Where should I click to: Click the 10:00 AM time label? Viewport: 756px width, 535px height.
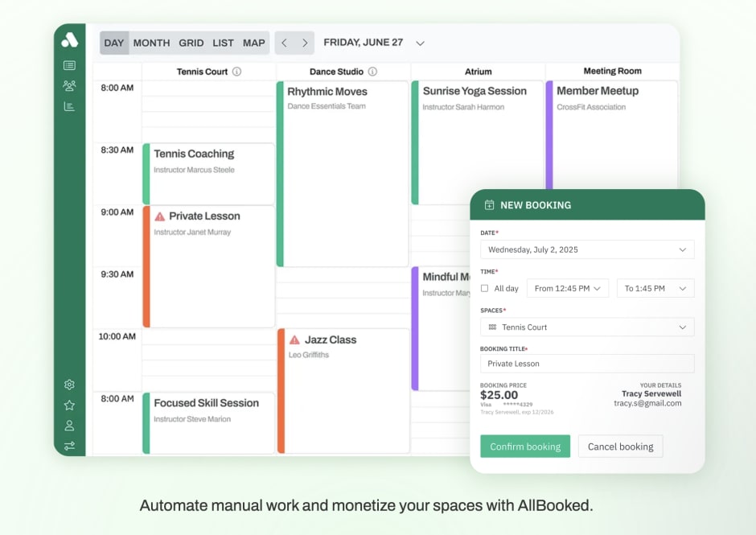tap(117, 337)
